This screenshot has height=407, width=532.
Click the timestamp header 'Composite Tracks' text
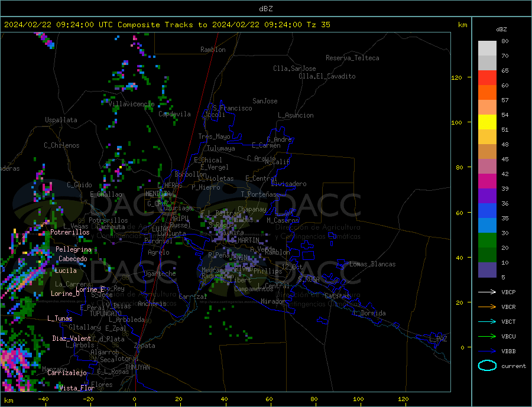155,25
